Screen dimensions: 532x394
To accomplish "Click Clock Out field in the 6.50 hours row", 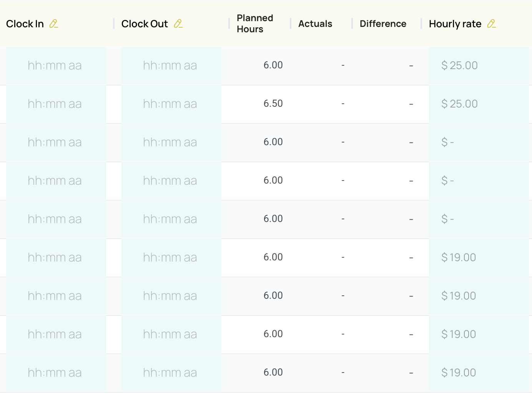I will pos(171,104).
